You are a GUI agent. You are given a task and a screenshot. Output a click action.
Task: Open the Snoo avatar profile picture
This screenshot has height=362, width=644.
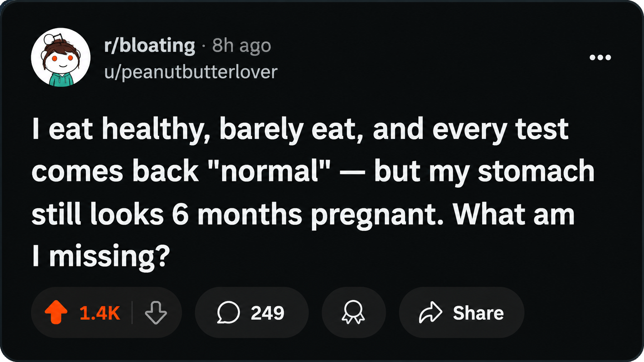pos(61,57)
